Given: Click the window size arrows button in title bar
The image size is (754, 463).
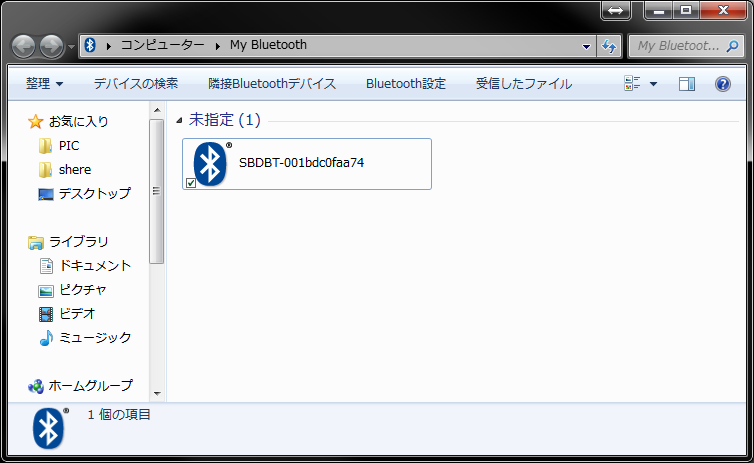Looking at the screenshot, I should (616, 10).
